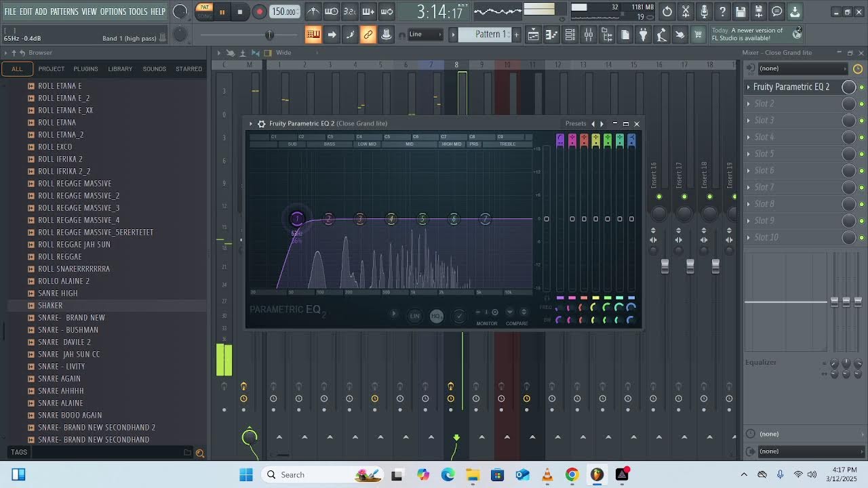Click the plugin picker plug icon

point(644,35)
